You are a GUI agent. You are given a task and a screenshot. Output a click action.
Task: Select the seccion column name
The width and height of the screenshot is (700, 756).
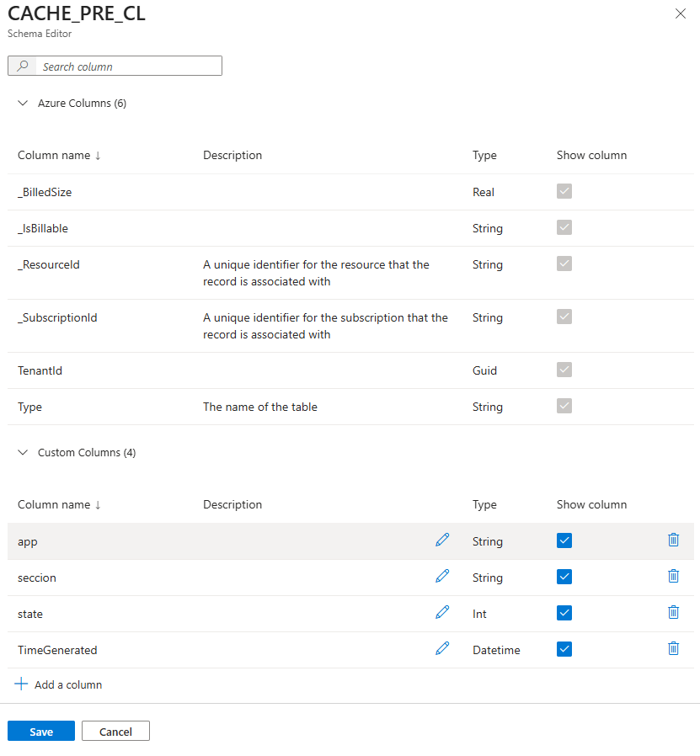click(37, 578)
